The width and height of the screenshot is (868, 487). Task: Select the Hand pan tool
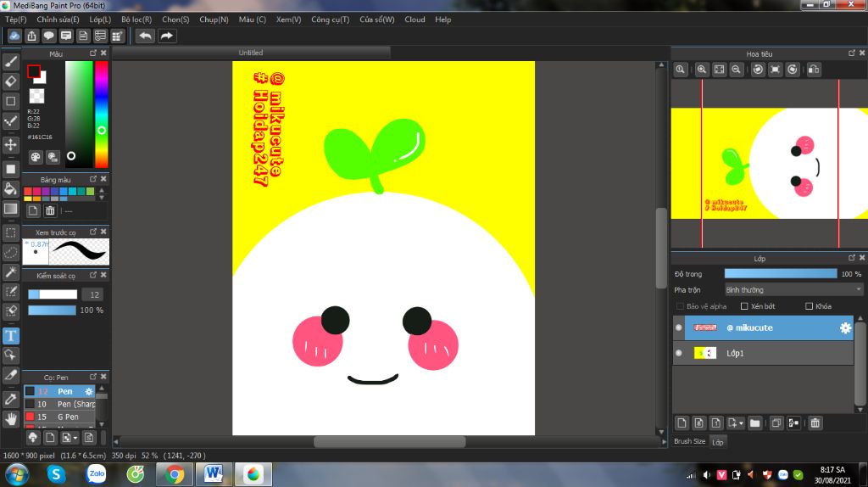click(11, 418)
